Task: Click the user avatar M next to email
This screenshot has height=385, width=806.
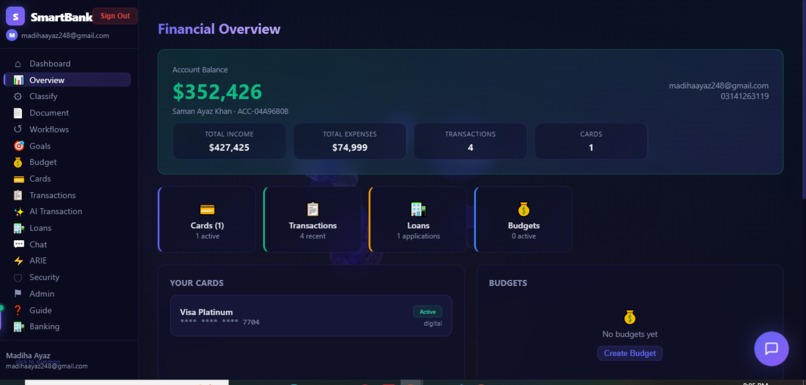Action: (12, 35)
